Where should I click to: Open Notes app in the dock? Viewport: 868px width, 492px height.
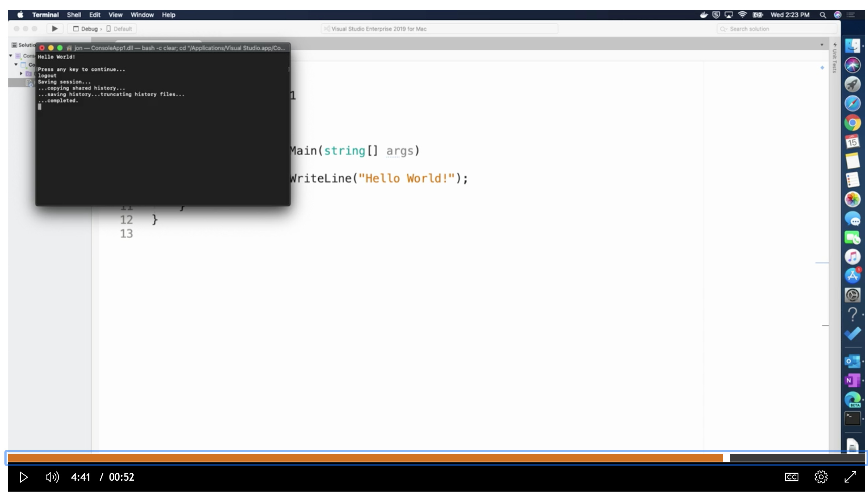pyautogui.click(x=852, y=161)
